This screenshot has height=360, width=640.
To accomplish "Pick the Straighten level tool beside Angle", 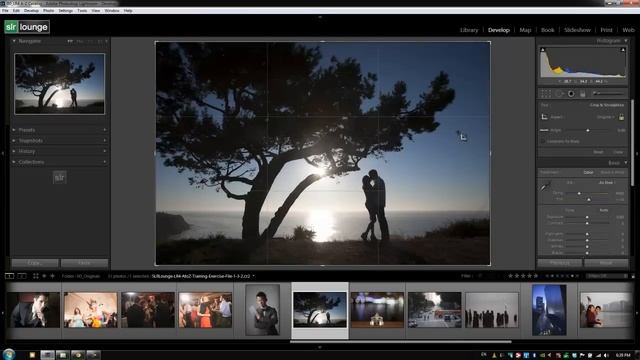I will click(x=544, y=130).
